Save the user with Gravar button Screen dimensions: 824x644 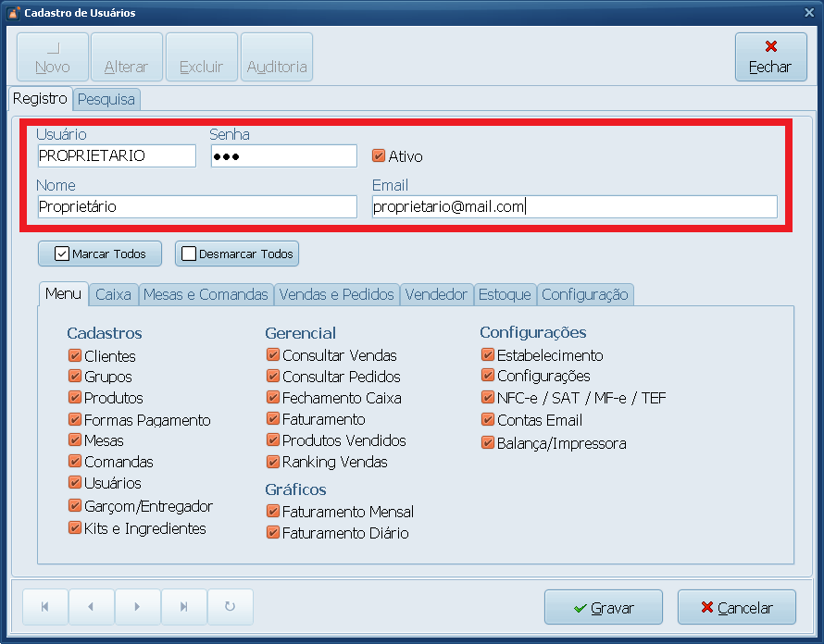(603, 608)
